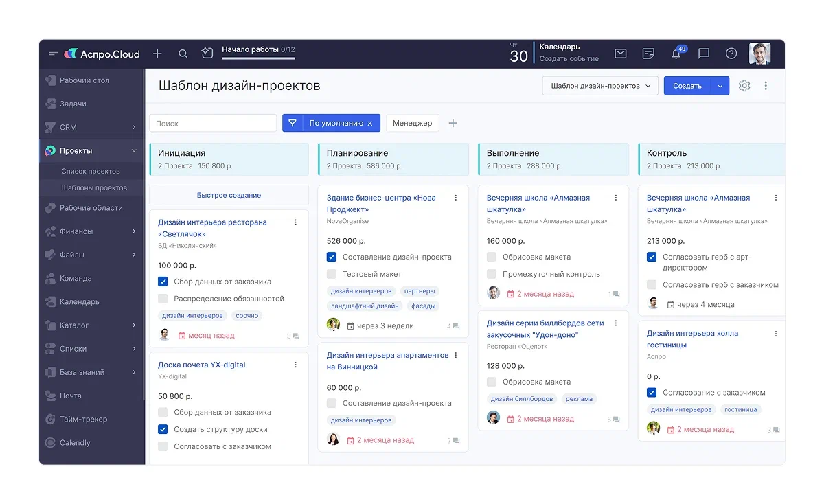Viewport: 824px width, 504px height.
Task: Open the chat messages icon in header
Action: [x=704, y=54]
